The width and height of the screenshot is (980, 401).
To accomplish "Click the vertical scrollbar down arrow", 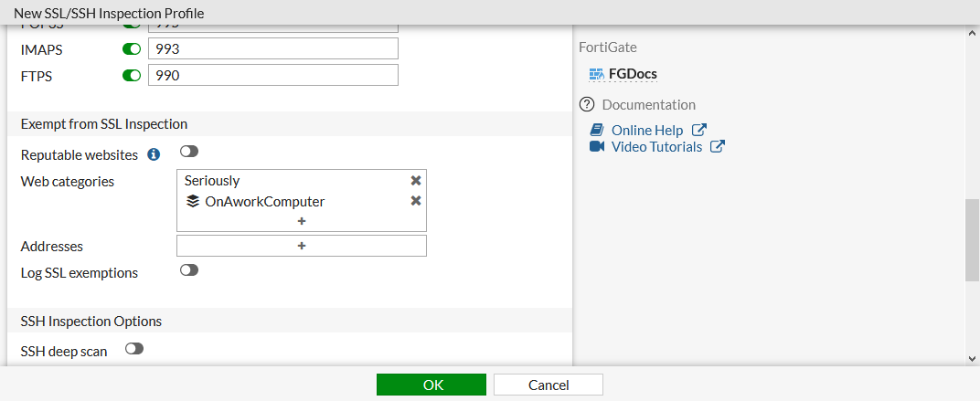I will click(x=972, y=358).
